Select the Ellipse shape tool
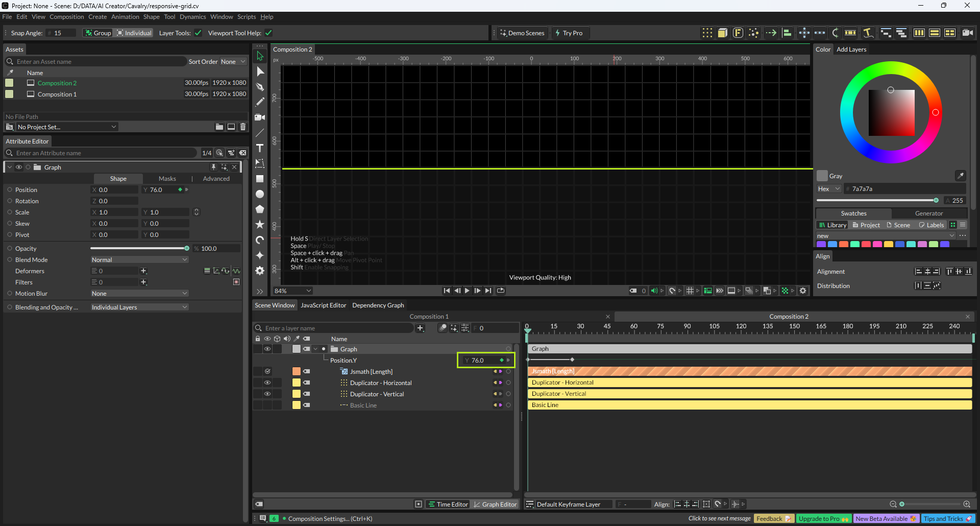The width and height of the screenshot is (980, 526). click(x=260, y=194)
